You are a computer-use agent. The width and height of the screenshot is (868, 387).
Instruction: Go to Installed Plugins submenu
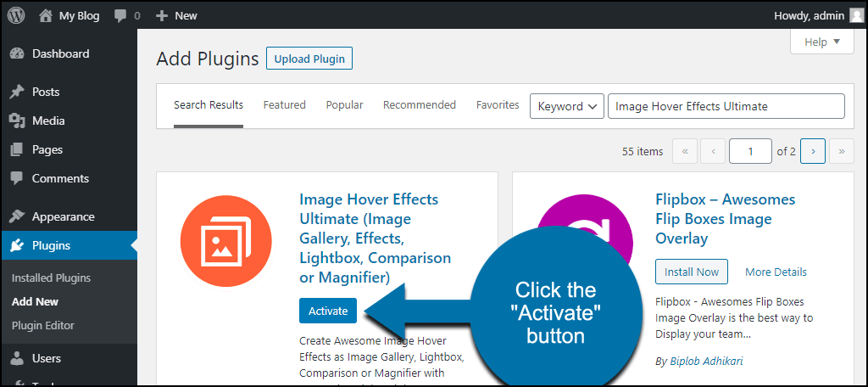point(51,278)
